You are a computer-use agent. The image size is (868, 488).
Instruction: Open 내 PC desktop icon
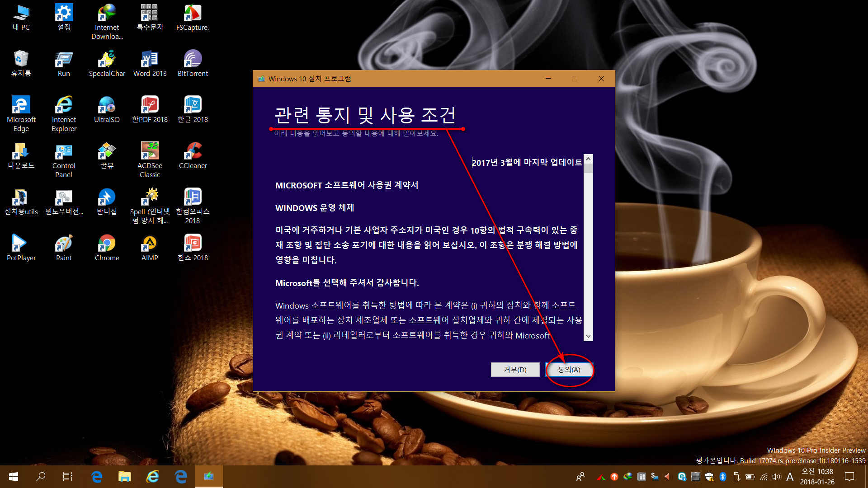(21, 18)
